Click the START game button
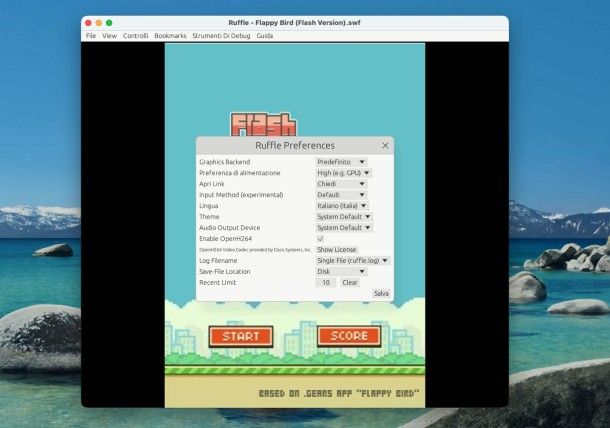The width and height of the screenshot is (610, 428). tap(241, 337)
